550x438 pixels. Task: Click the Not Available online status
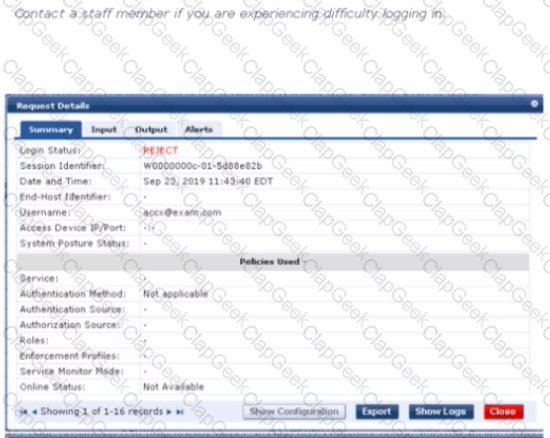coord(173,387)
